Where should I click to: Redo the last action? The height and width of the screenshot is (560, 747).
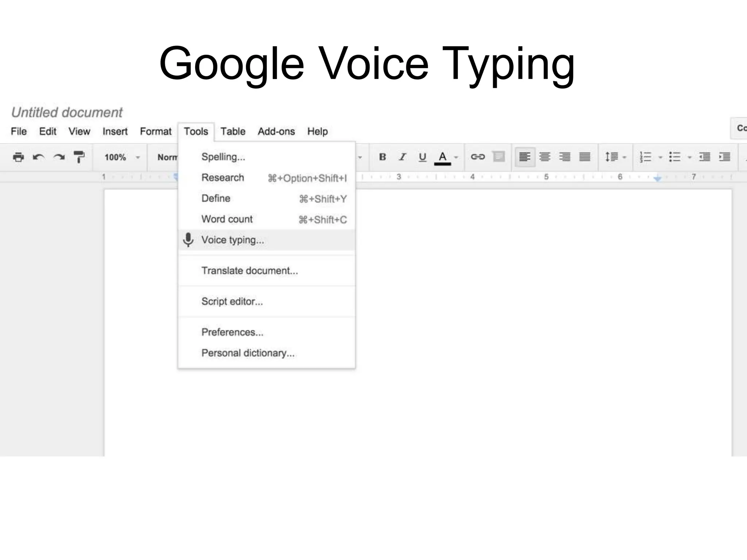[x=59, y=157]
